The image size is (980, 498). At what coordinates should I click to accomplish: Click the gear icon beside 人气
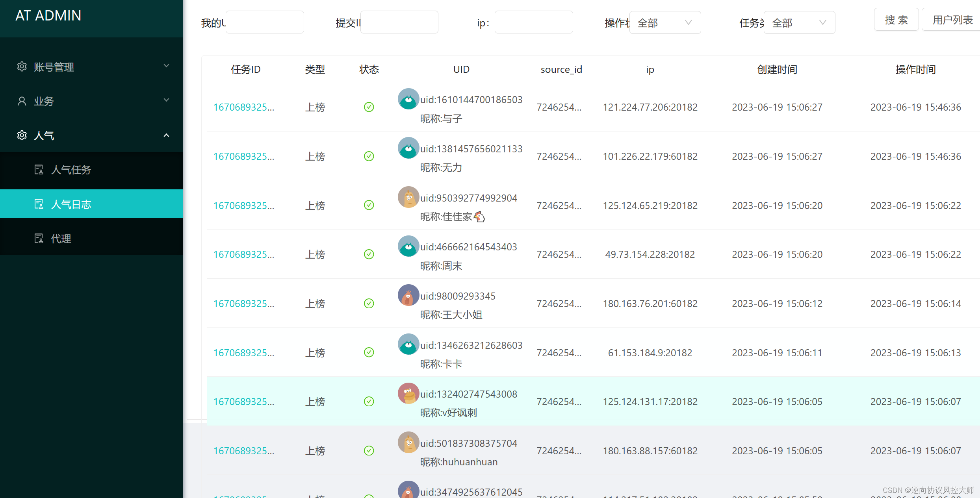22,135
